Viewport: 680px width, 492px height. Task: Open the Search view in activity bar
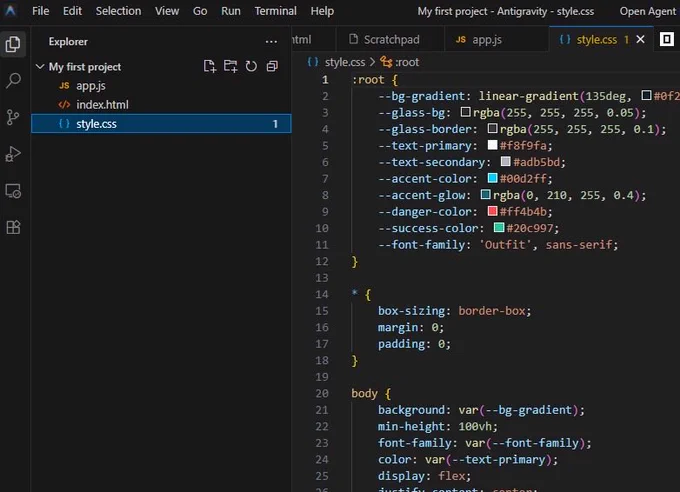13,80
